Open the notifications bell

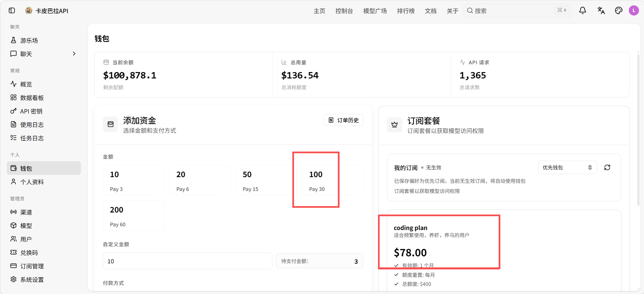point(583,10)
